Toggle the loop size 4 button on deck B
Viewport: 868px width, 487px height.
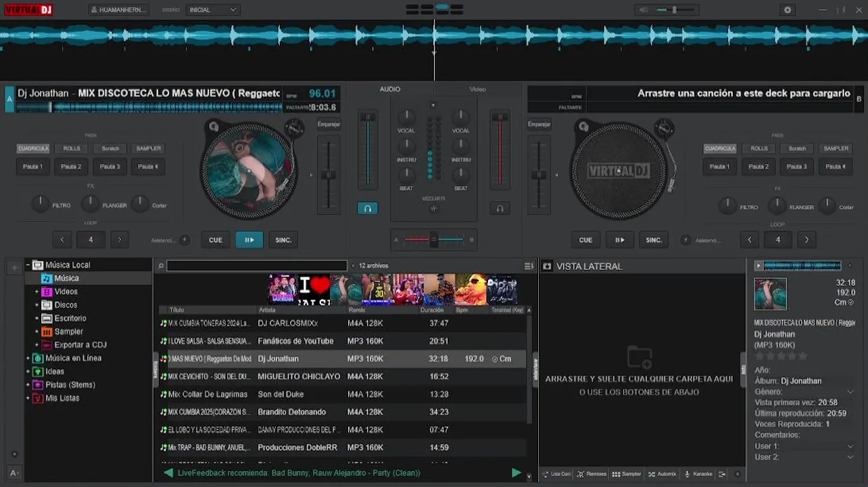pyautogui.click(x=778, y=239)
